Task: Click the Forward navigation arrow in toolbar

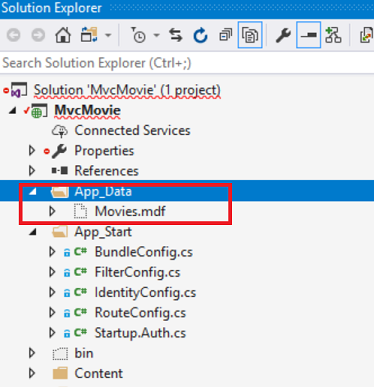Action: coord(38,35)
